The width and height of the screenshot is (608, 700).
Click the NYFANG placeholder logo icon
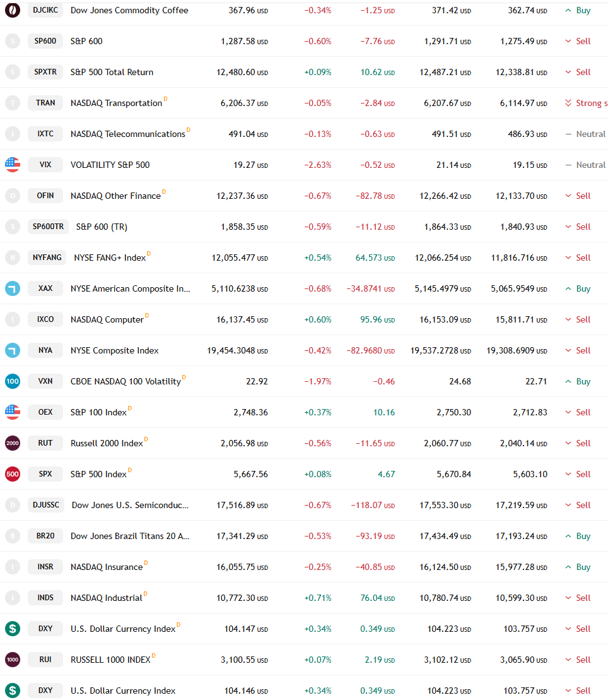point(13,258)
